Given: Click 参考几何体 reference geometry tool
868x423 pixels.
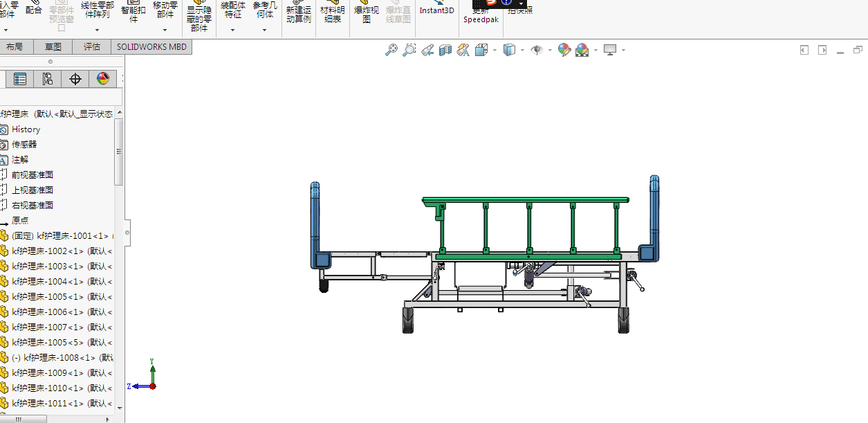Looking at the screenshot, I should click(x=265, y=10).
